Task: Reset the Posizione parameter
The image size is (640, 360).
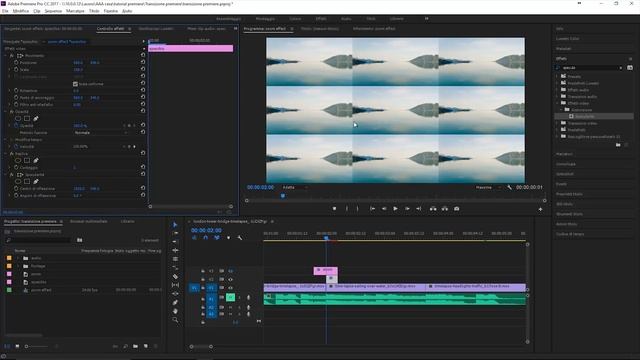Action: (x=143, y=62)
